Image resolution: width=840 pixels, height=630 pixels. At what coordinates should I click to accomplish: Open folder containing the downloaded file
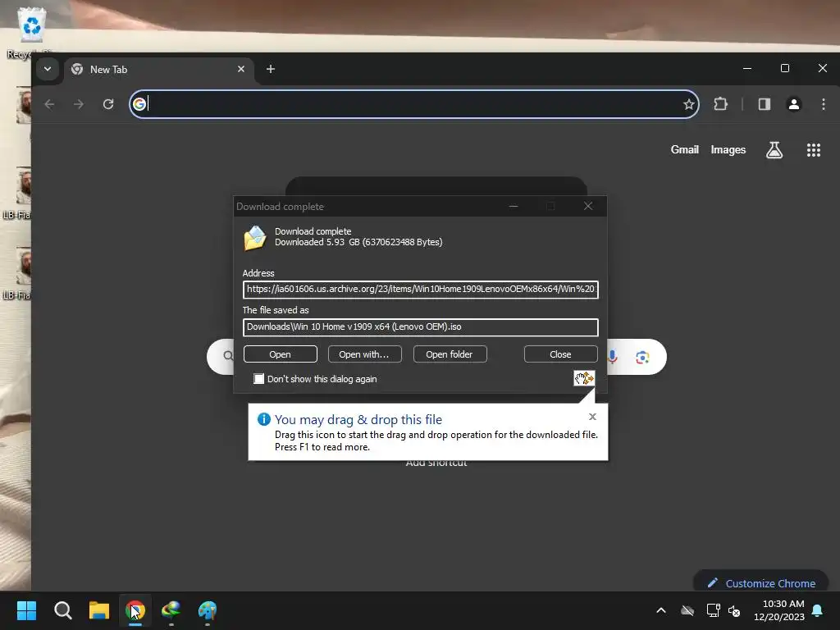tap(450, 354)
